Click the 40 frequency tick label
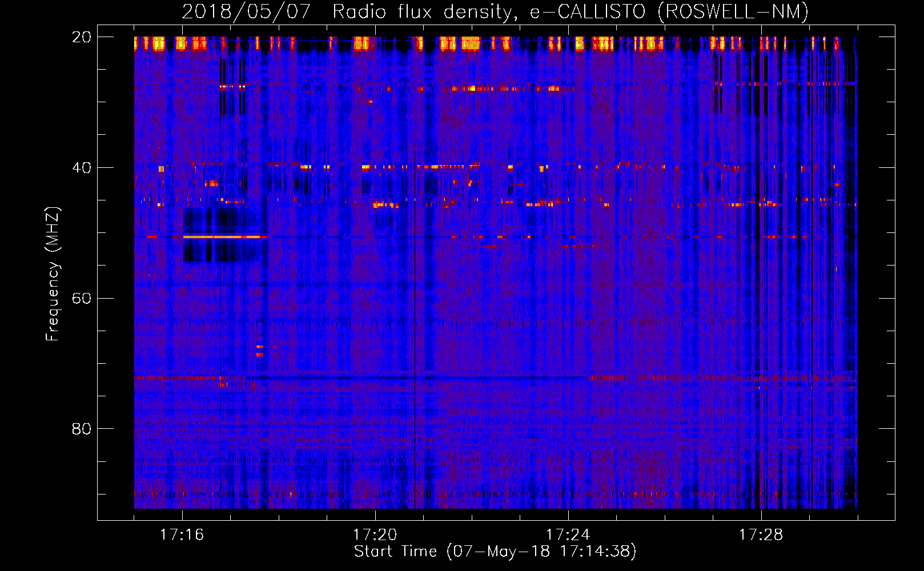This screenshot has width=924, height=571. tap(82, 168)
